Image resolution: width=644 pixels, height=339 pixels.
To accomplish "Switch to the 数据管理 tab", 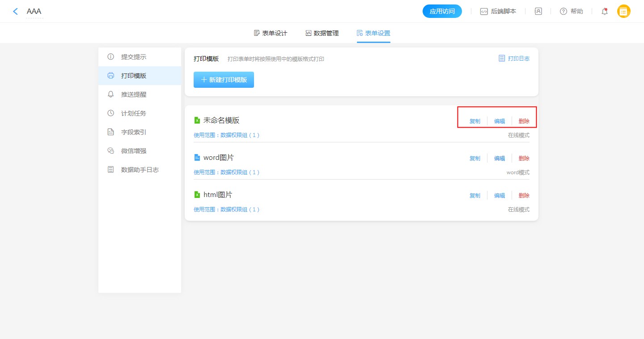I will click(x=322, y=33).
